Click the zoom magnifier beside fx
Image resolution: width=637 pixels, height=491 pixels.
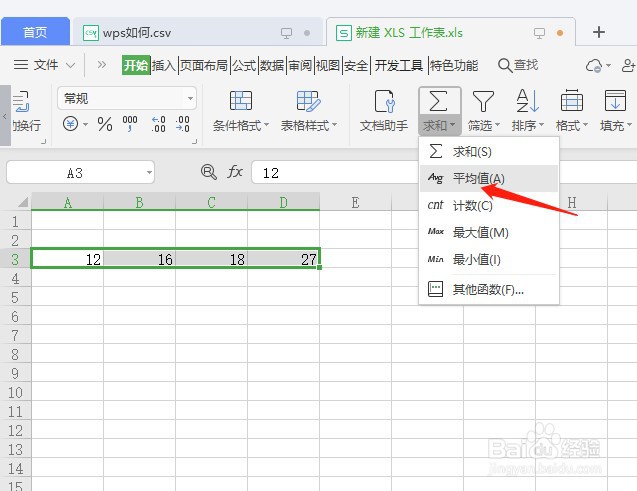click(209, 172)
